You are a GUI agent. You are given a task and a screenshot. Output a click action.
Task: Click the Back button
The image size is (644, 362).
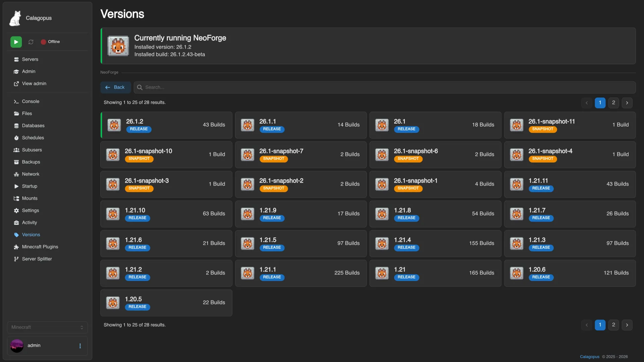[x=115, y=87]
